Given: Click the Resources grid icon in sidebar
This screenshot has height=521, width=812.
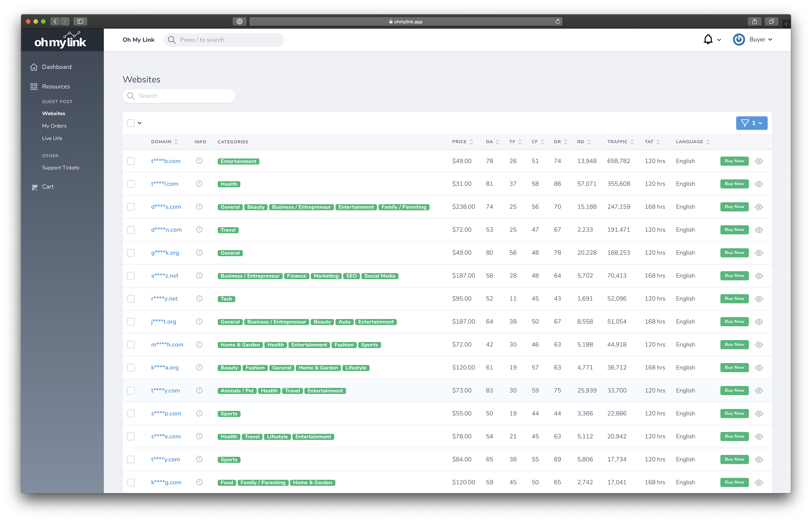Looking at the screenshot, I should pyautogui.click(x=34, y=86).
